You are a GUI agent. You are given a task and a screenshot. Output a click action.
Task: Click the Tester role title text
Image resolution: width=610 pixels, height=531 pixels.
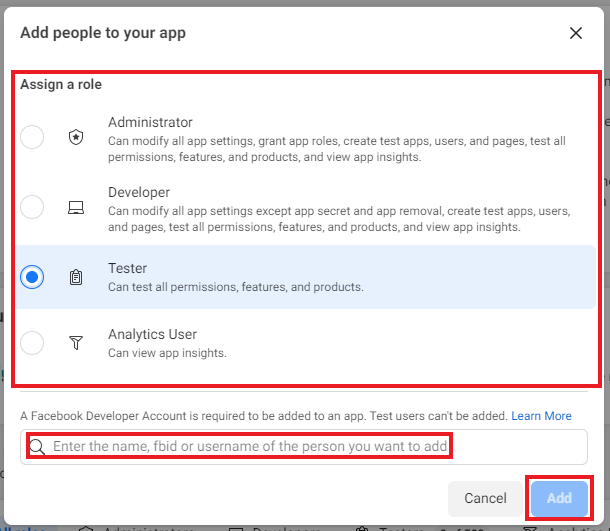coord(127,269)
